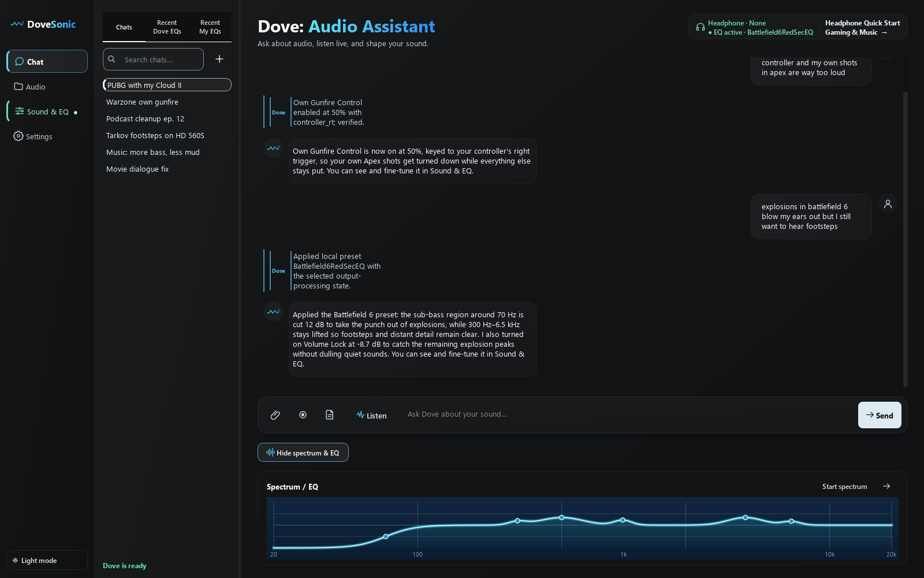The height and width of the screenshot is (578, 924).
Task: Click the search magnifier icon
Action: [112, 59]
